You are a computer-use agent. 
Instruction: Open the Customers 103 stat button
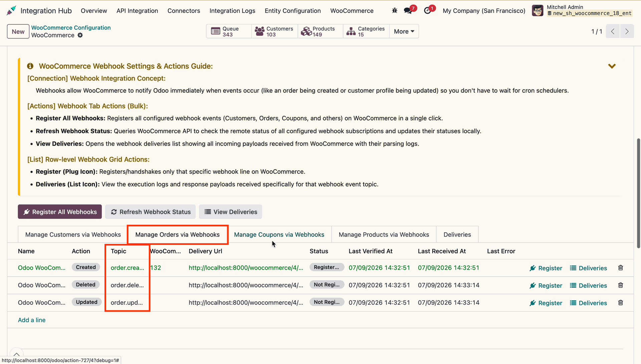coord(274,31)
